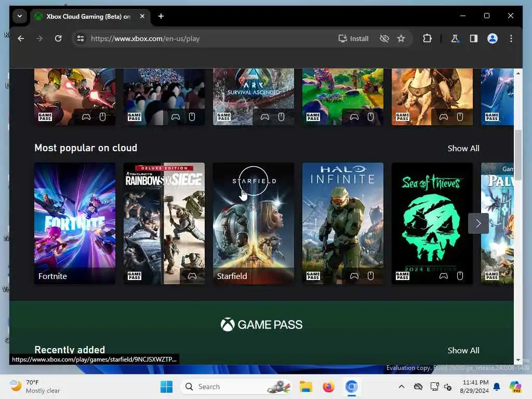Click Game Pass badge on Rainbow Six Siege

click(x=135, y=276)
